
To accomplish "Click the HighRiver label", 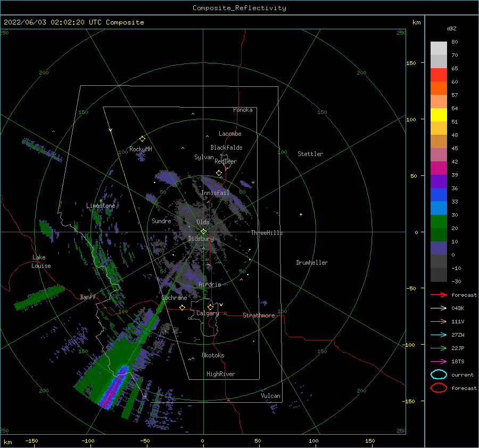I will click(221, 374).
